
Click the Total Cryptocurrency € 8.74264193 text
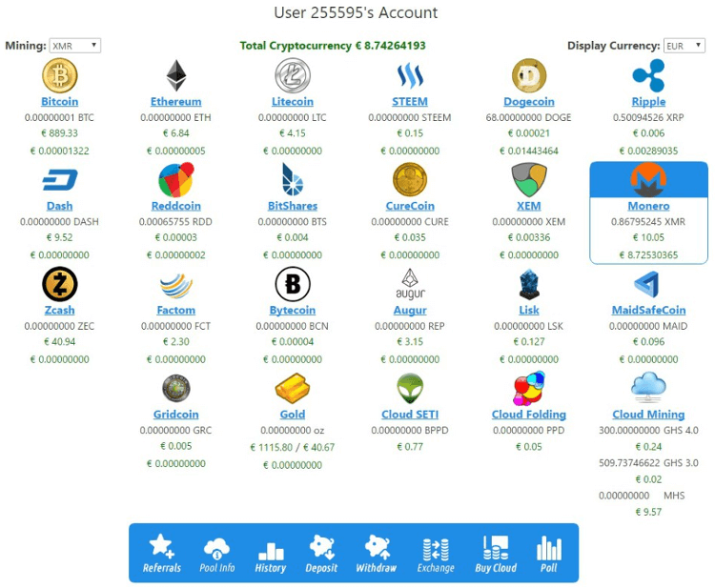tap(333, 46)
